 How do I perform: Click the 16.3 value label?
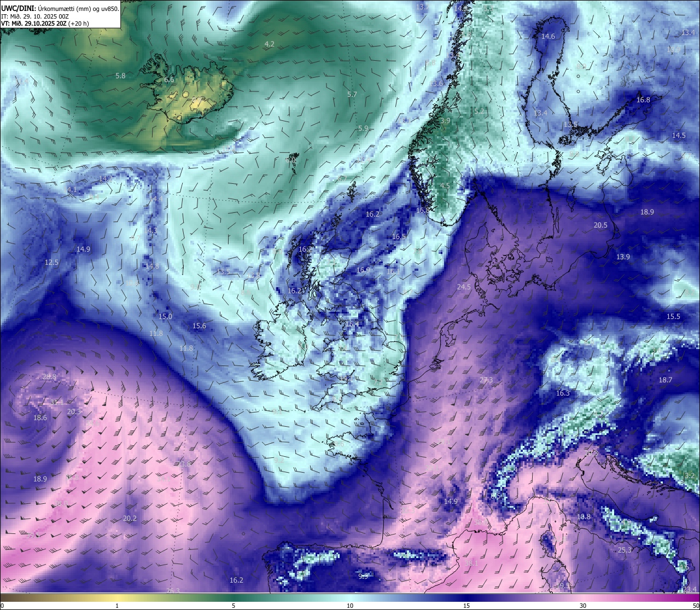point(563,393)
